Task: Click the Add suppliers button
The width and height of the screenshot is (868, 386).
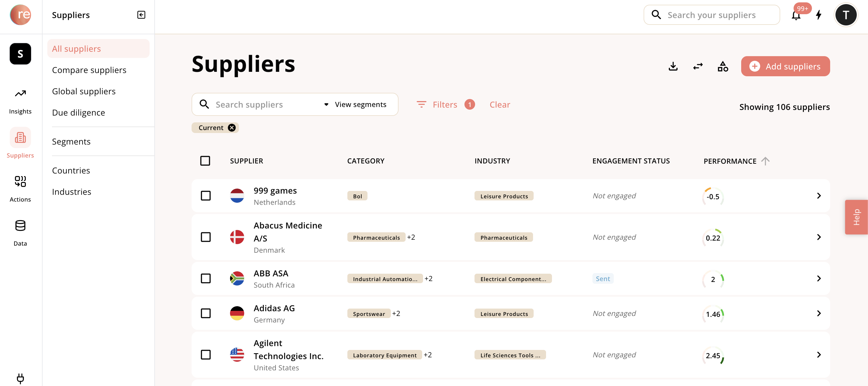Action: click(x=785, y=67)
